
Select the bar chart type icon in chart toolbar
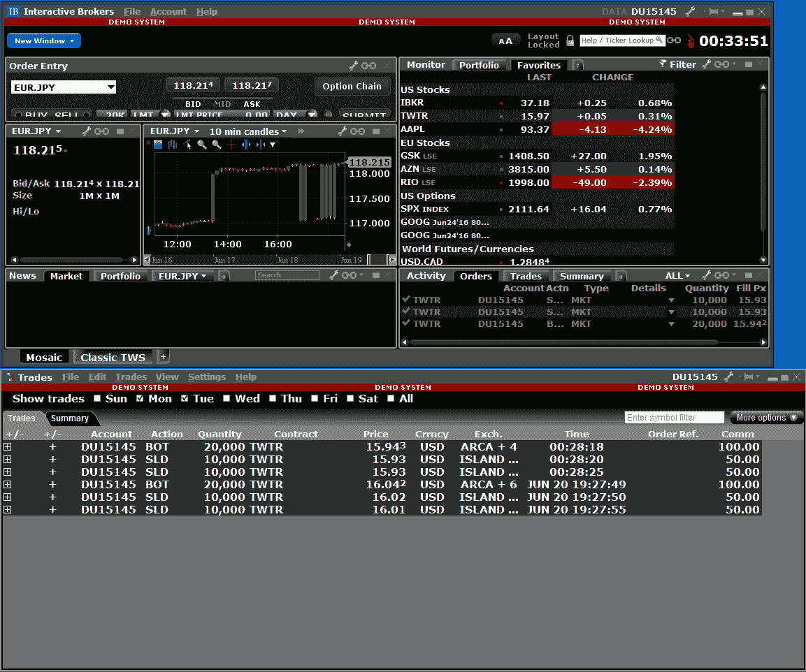point(172,145)
